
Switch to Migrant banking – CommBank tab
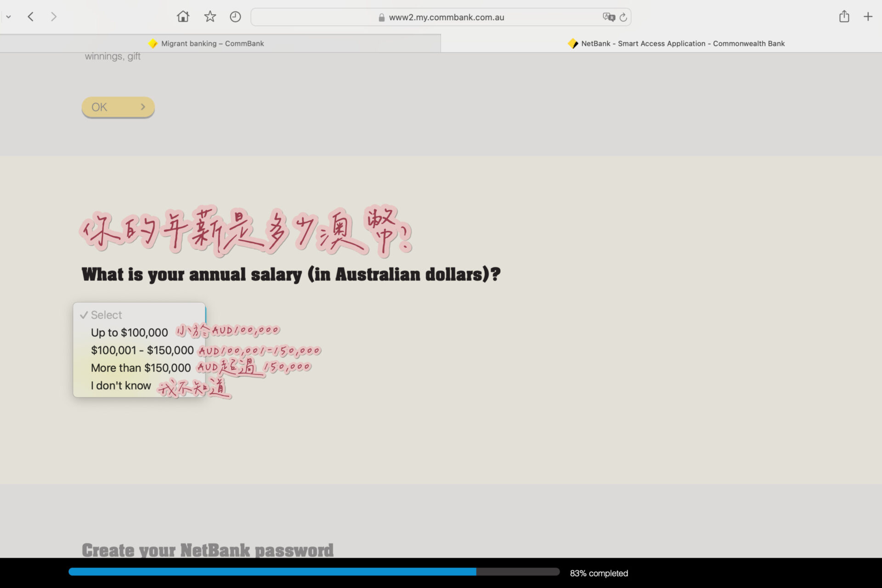(x=212, y=44)
